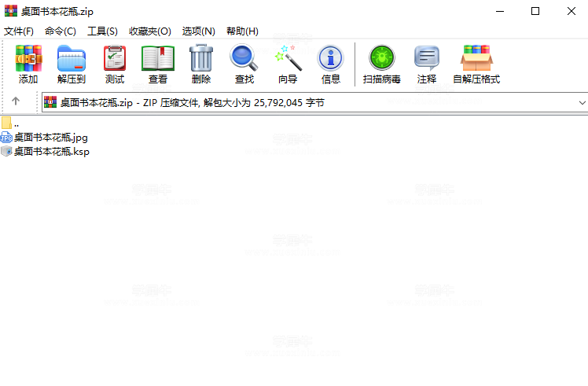
Task: Click the 解压到 (Extract to) icon
Action: (72, 58)
